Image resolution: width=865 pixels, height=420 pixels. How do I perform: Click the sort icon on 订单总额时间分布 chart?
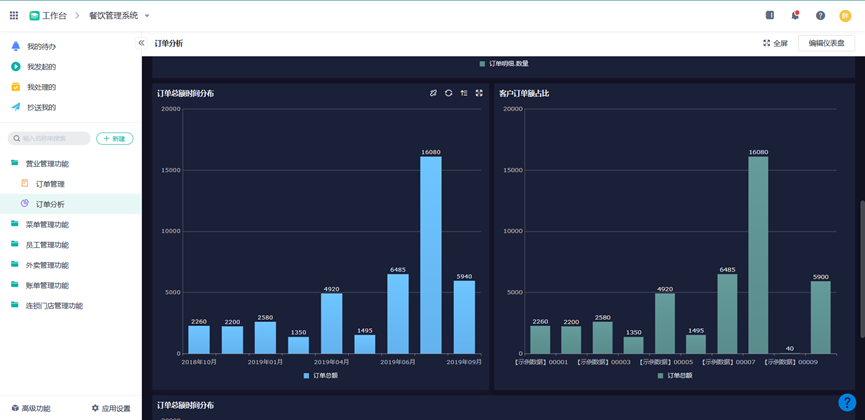point(464,93)
